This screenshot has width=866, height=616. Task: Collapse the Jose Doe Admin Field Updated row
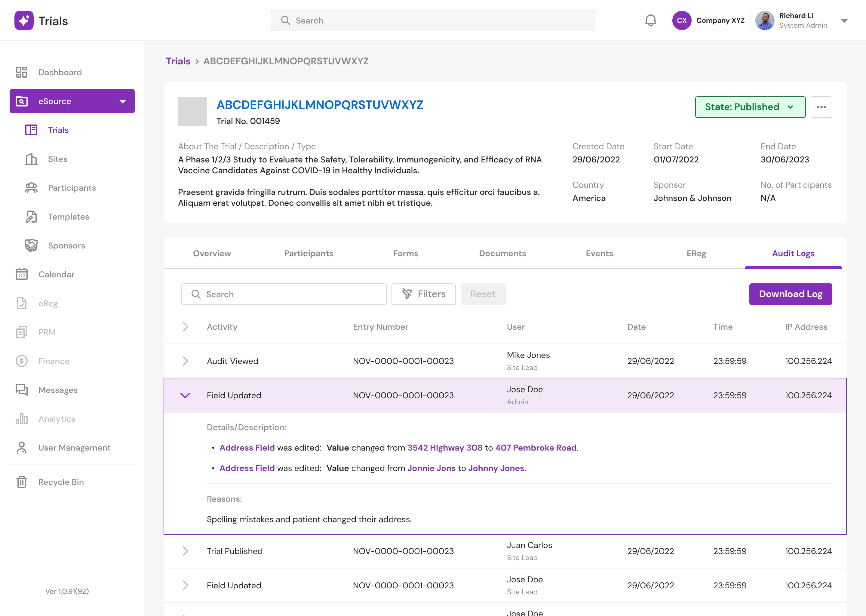(185, 395)
